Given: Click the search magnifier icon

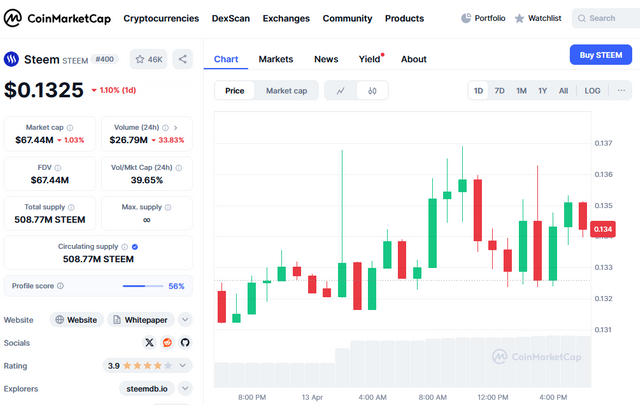Looking at the screenshot, I should tap(582, 18).
